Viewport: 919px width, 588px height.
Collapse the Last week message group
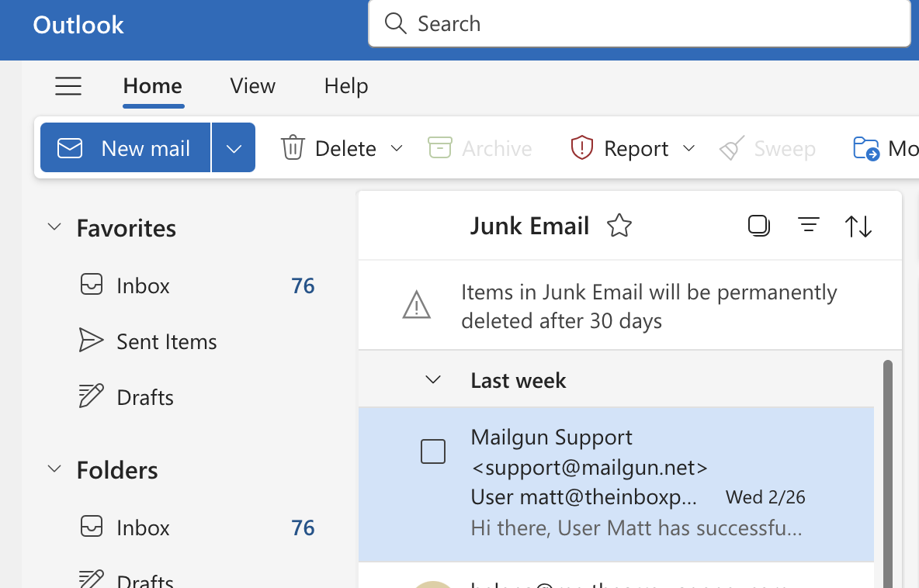click(432, 380)
